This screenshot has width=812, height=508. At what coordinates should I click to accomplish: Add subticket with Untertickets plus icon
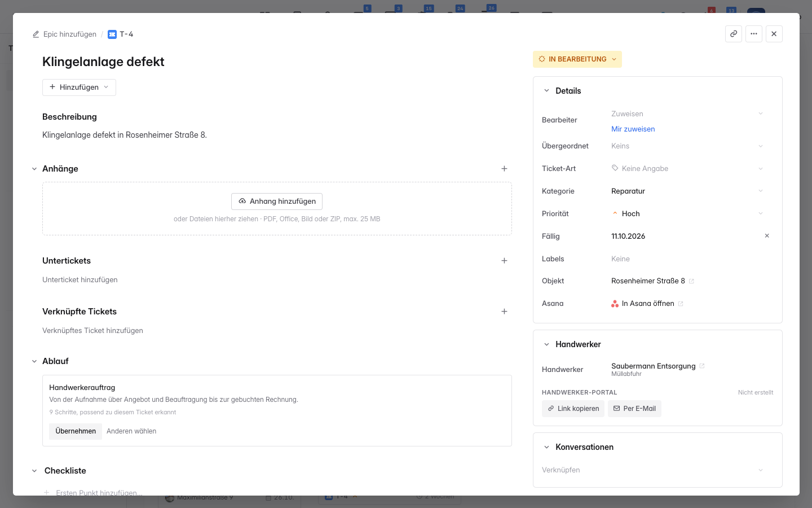[504, 261]
